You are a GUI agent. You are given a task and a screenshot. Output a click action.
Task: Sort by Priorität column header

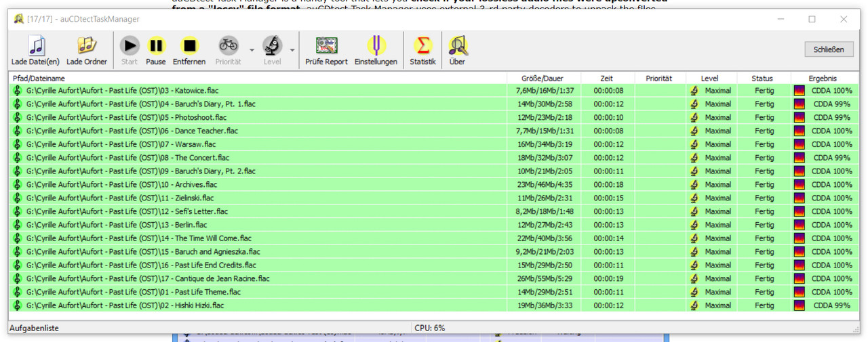point(660,79)
